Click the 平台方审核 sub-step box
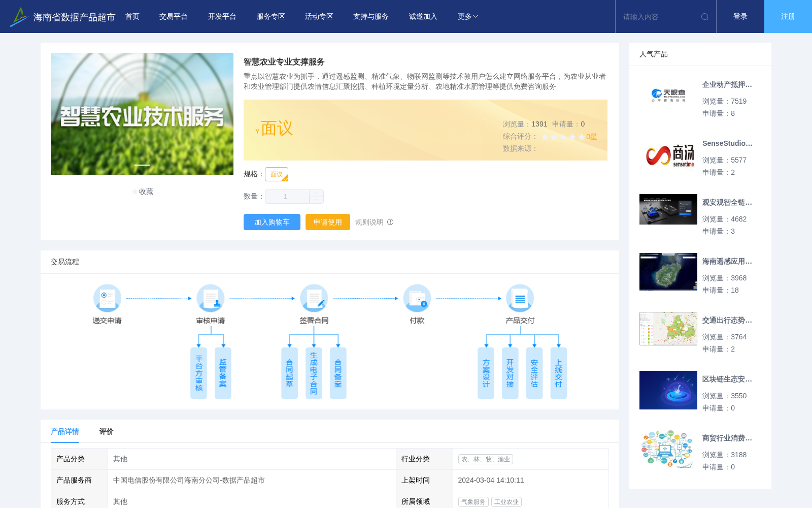812x508 pixels. click(x=198, y=373)
